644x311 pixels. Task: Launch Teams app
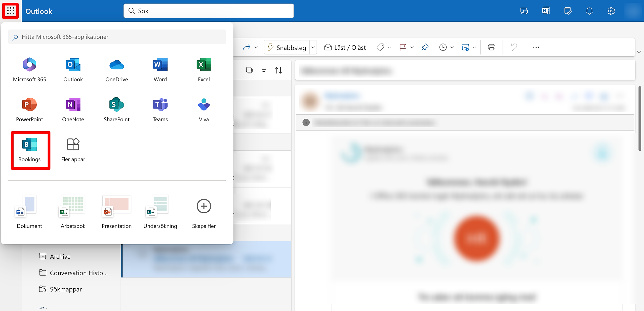coord(160,110)
